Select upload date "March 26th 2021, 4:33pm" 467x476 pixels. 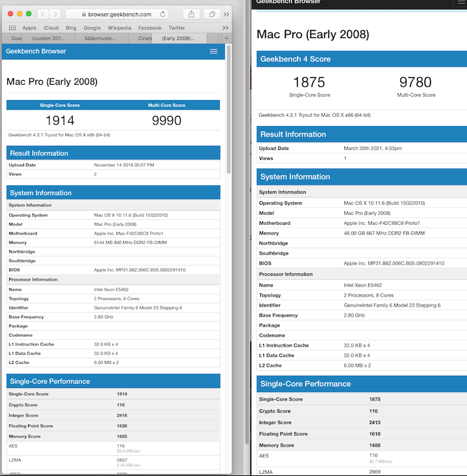pos(372,148)
